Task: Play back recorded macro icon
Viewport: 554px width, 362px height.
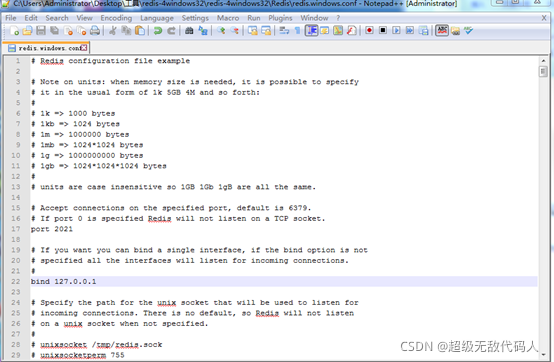Action: 396,31
